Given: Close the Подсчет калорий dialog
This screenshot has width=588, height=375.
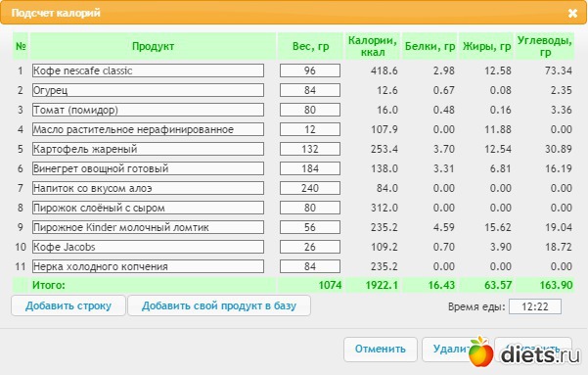Looking at the screenshot, I should [572, 13].
